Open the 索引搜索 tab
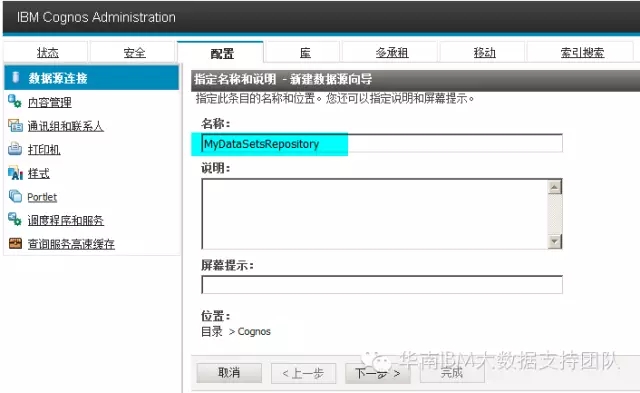Screen dimensions: 640x393 [x=582, y=53]
